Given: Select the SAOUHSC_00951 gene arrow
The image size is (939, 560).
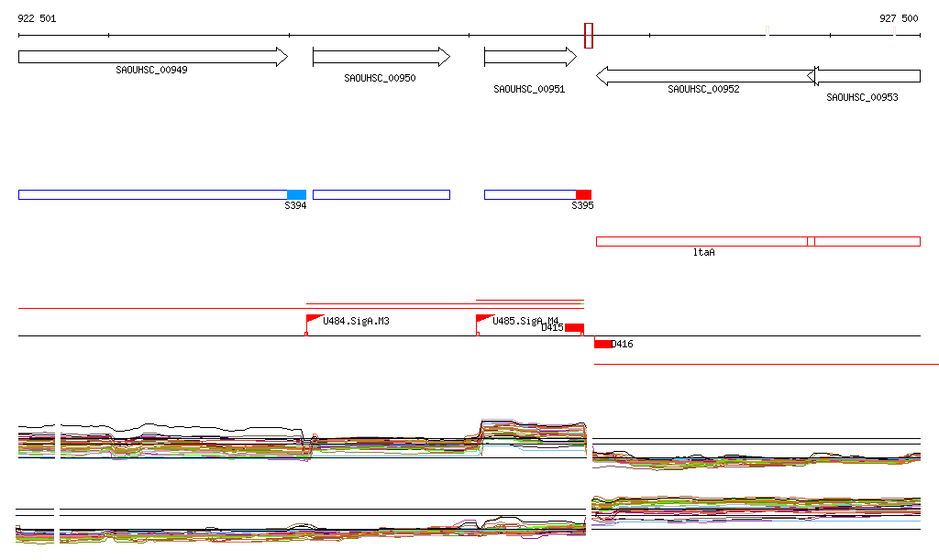Looking at the screenshot, I should 530,57.
